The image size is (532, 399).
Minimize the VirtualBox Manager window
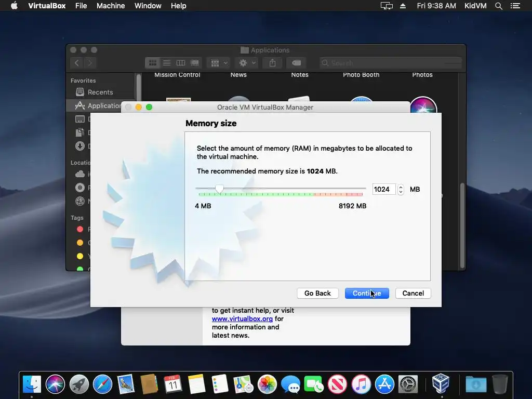[x=138, y=107]
